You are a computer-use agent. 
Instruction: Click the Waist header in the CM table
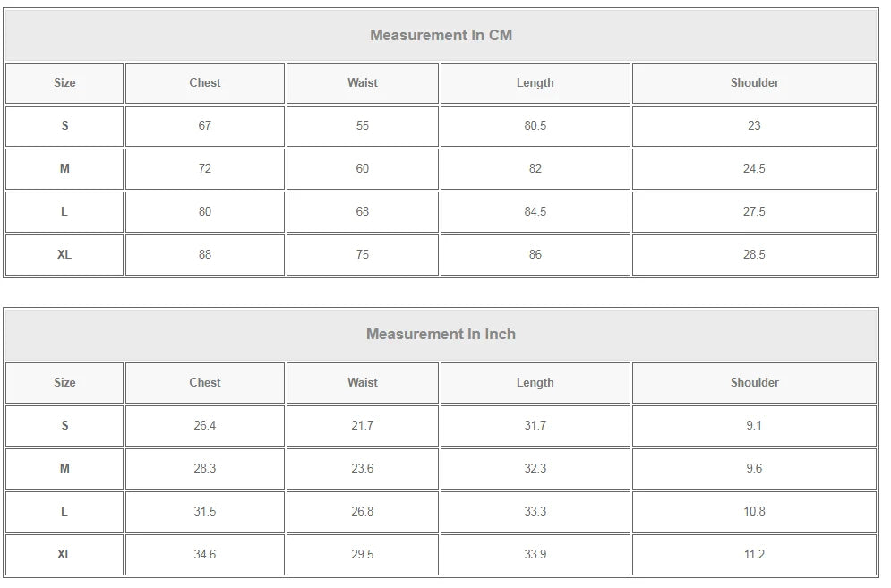[x=363, y=83]
